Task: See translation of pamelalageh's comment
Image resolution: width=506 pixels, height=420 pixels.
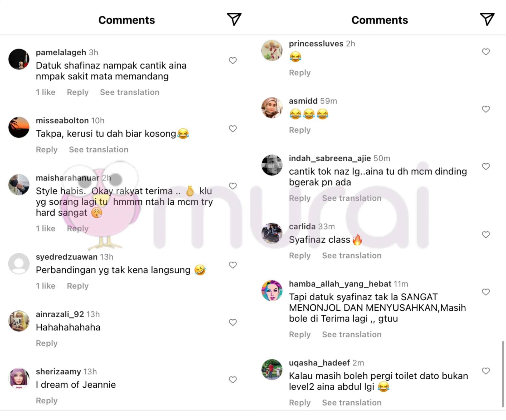Action: [130, 92]
